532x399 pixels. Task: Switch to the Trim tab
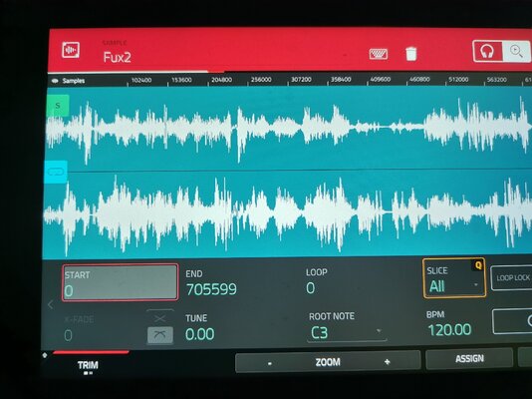[x=88, y=365]
